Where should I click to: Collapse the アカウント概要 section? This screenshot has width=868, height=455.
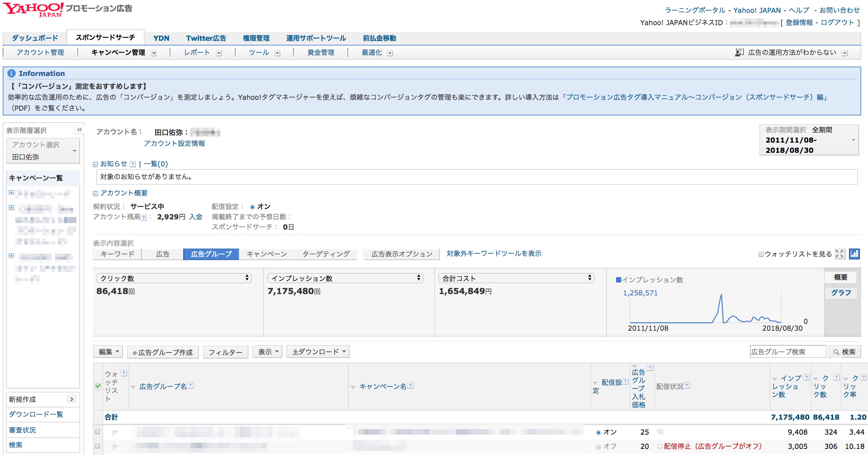coord(95,194)
